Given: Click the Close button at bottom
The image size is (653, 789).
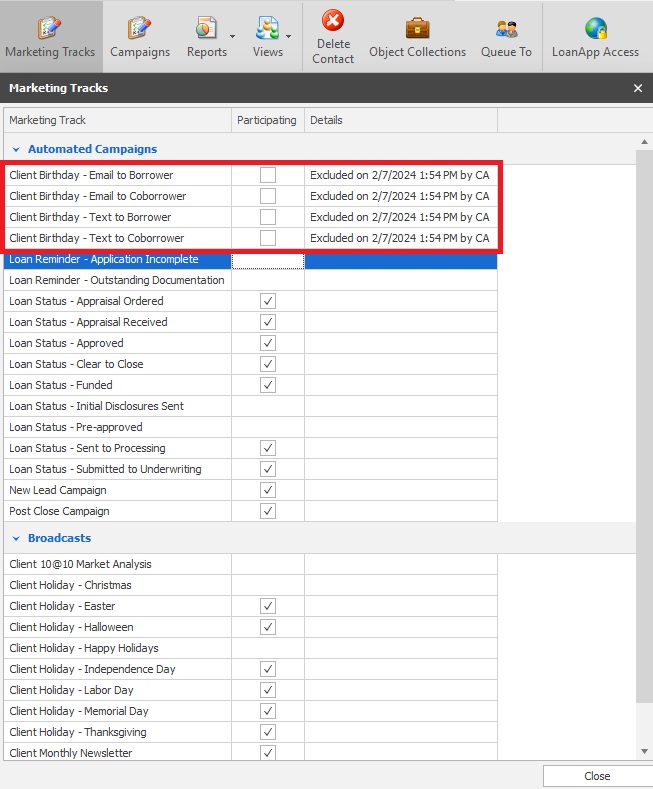Looking at the screenshot, I should pos(597,776).
